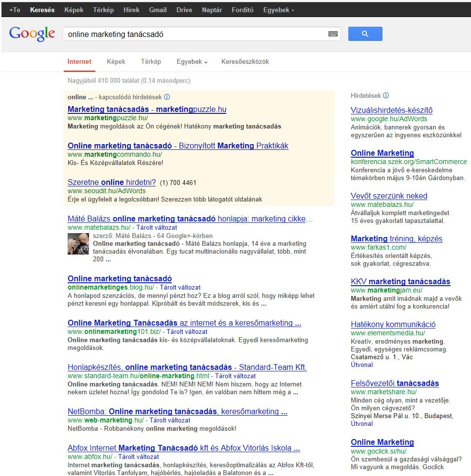Click Útvonal link under Hatékony kommunikáció ad

[362, 365]
